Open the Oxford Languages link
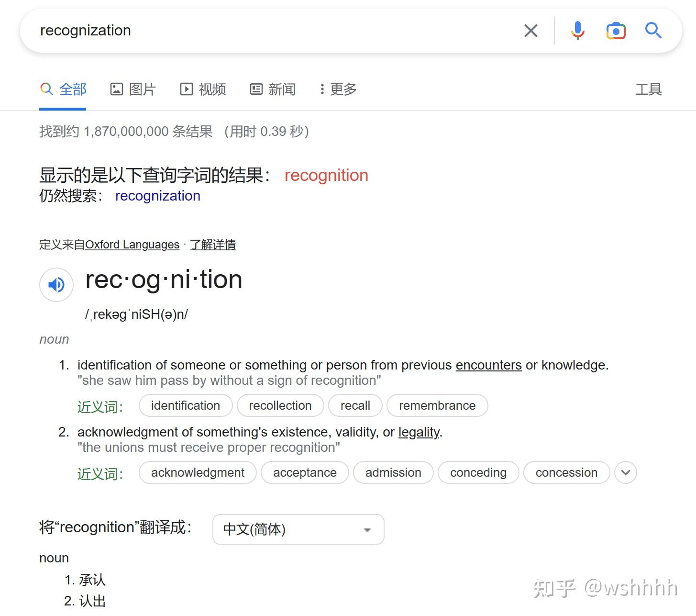The image size is (696, 616). point(132,245)
